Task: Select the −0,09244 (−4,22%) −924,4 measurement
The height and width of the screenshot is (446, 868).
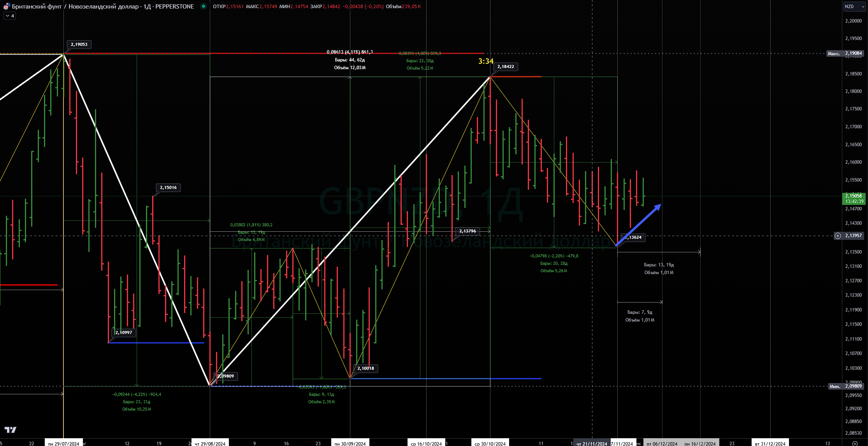Action: [x=137, y=394]
